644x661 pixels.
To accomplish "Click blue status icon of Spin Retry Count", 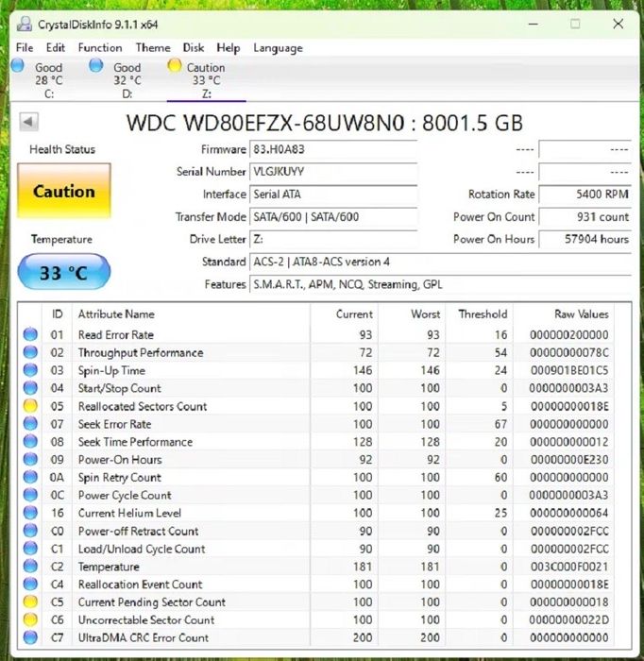I will tap(30, 477).
